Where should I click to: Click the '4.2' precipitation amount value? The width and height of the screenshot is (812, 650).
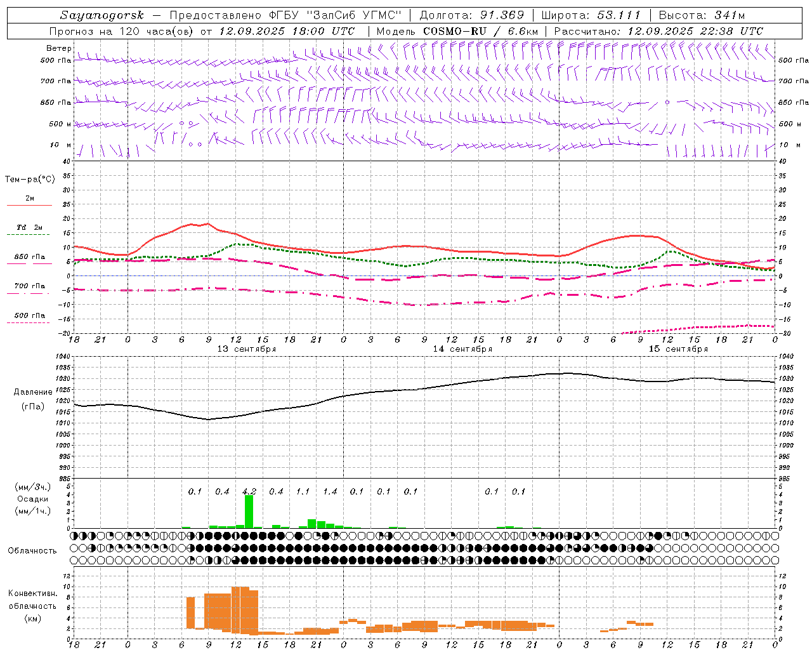[x=249, y=491]
